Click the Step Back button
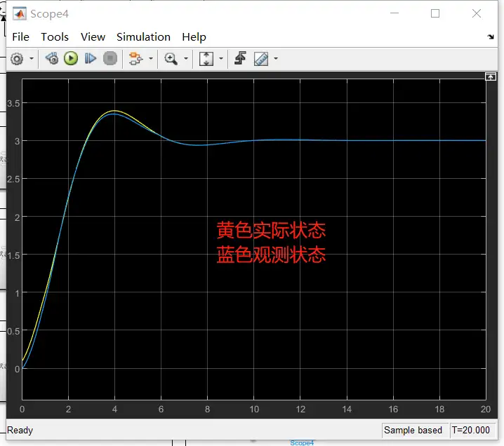Image resolution: width=504 pixels, height=446 pixels. pos(52,58)
